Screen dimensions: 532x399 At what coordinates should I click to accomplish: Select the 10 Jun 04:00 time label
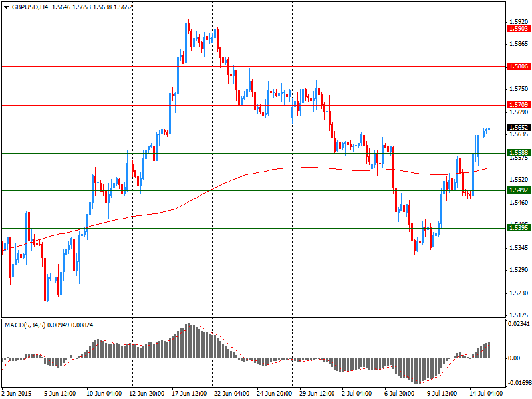(x=104, y=394)
